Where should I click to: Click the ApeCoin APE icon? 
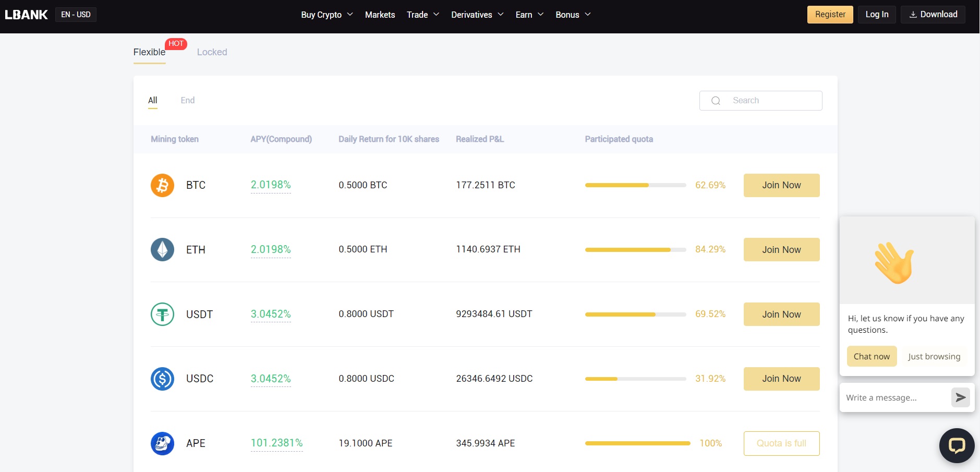(x=162, y=443)
